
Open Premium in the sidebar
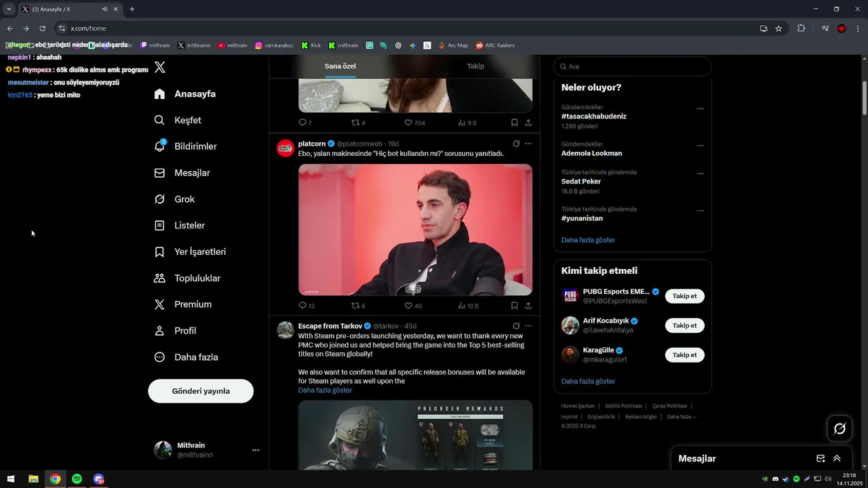(x=183, y=304)
